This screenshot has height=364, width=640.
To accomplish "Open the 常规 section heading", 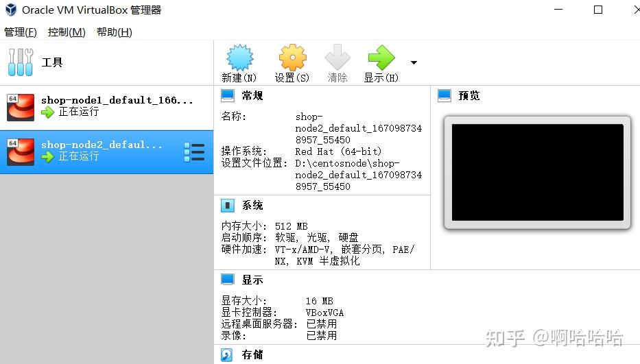I will (x=252, y=95).
